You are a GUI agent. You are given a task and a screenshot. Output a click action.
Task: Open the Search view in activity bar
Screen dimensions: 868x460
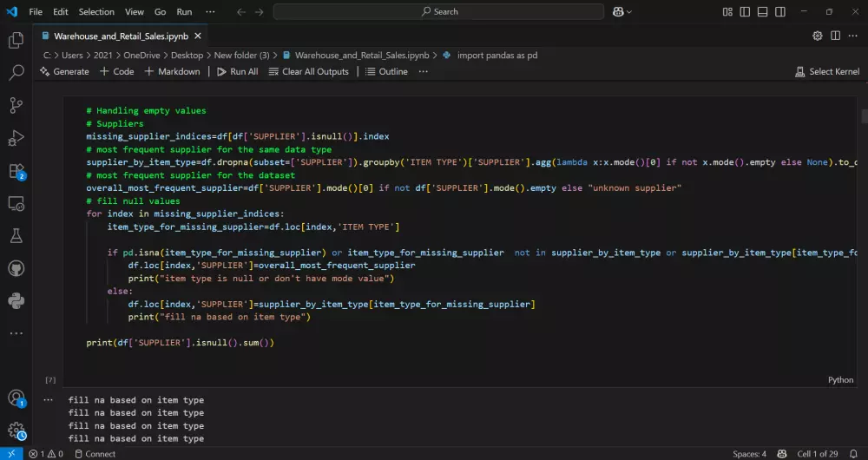click(16, 73)
